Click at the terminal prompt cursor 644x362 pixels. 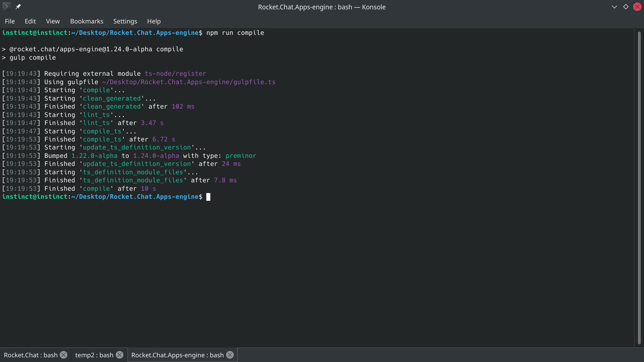click(208, 197)
